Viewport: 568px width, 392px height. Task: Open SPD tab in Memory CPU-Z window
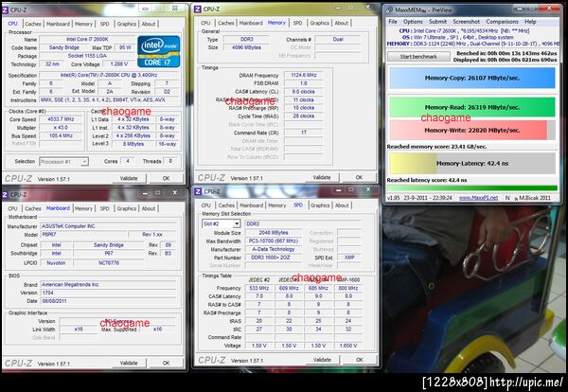pos(298,23)
